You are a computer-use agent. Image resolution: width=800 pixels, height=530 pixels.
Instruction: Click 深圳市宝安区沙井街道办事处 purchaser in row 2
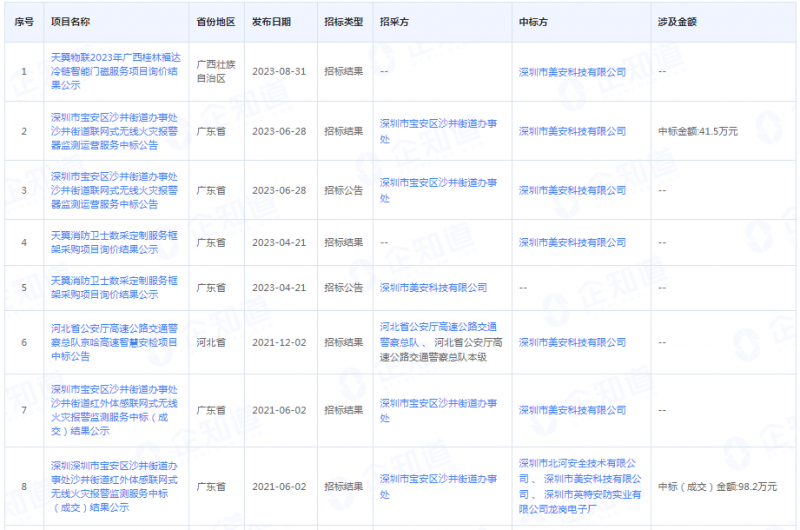pyautogui.click(x=437, y=130)
